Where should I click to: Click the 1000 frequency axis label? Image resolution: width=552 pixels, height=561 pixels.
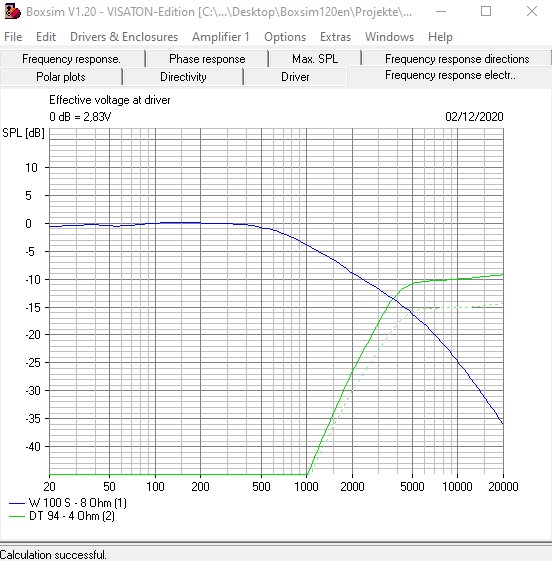pos(306,487)
